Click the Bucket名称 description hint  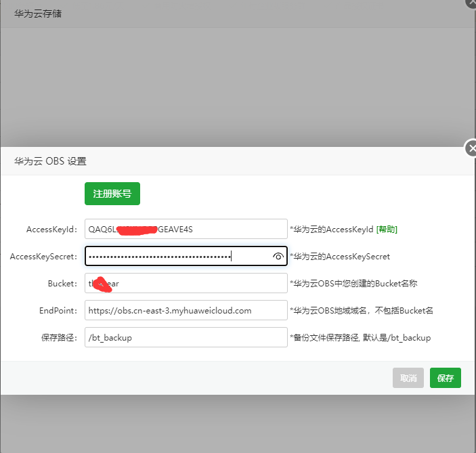(x=353, y=283)
